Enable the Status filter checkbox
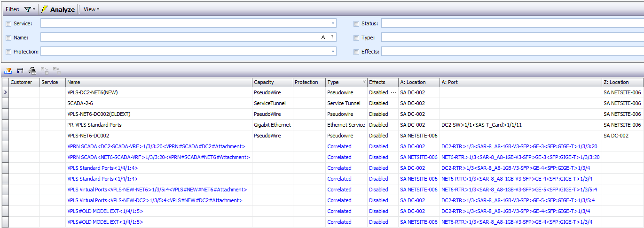Image resolution: width=644 pixels, height=228 pixels. 356,23
